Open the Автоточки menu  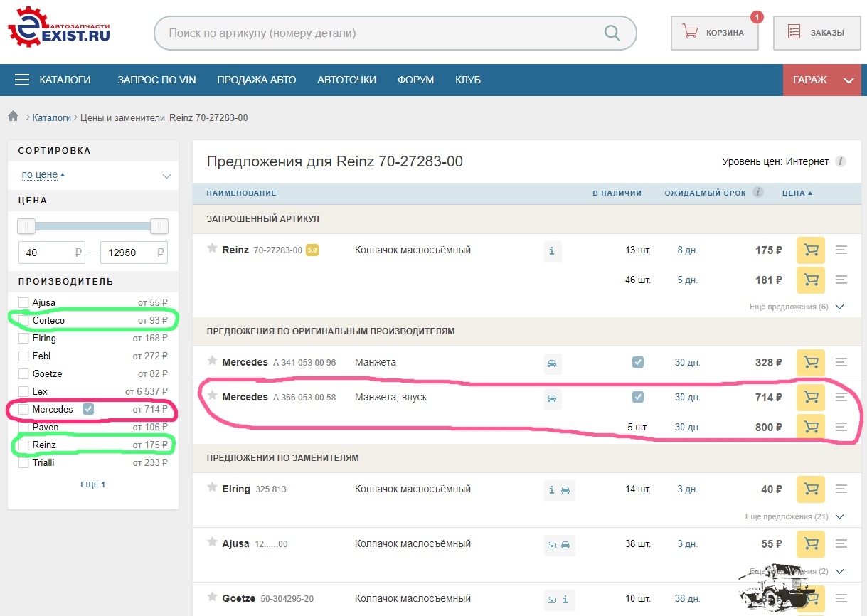coord(346,80)
